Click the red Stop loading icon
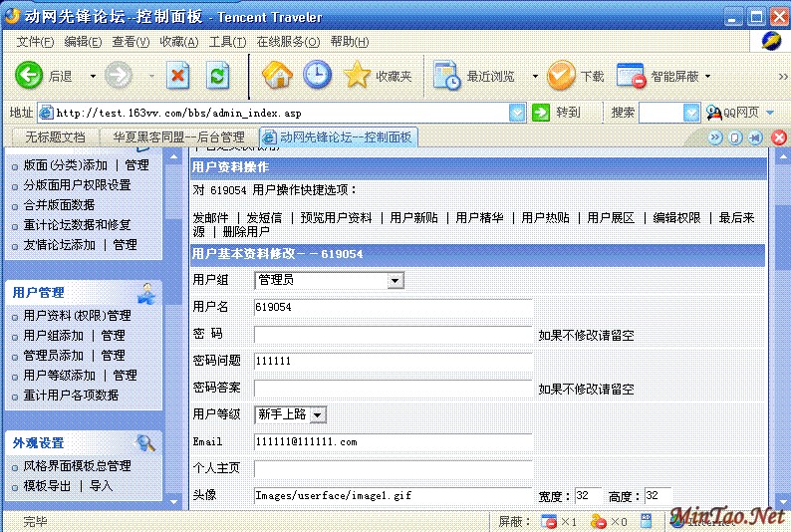 click(x=178, y=76)
